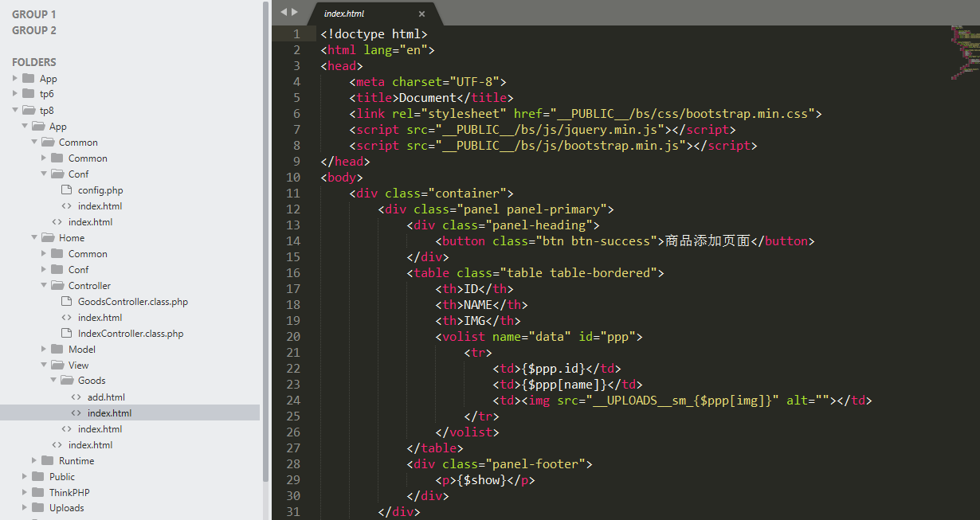Image resolution: width=980 pixels, height=520 pixels.
Task: Click the ThinkPHP folder icon
Action: click(x=38, y=492)
